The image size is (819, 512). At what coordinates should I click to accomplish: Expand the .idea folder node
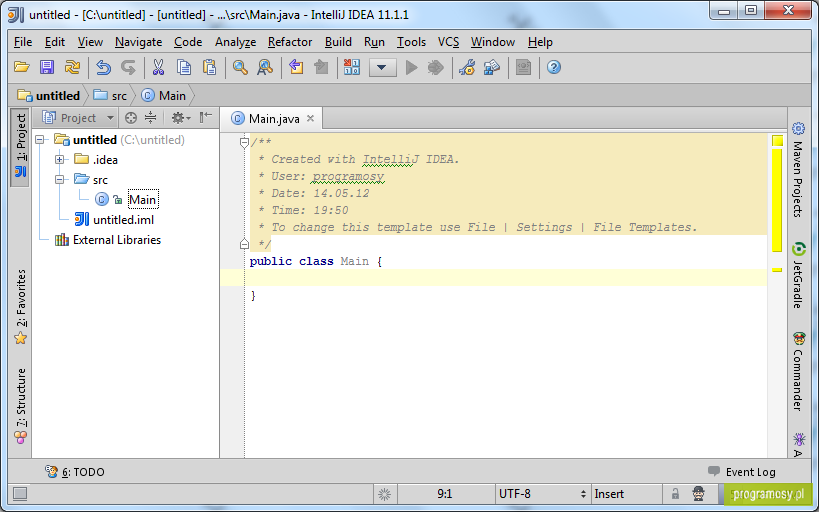point(60,159)
